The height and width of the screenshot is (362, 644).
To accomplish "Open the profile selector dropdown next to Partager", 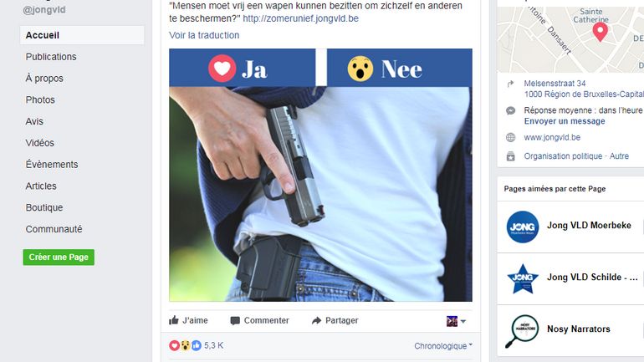I will (456, 321).
